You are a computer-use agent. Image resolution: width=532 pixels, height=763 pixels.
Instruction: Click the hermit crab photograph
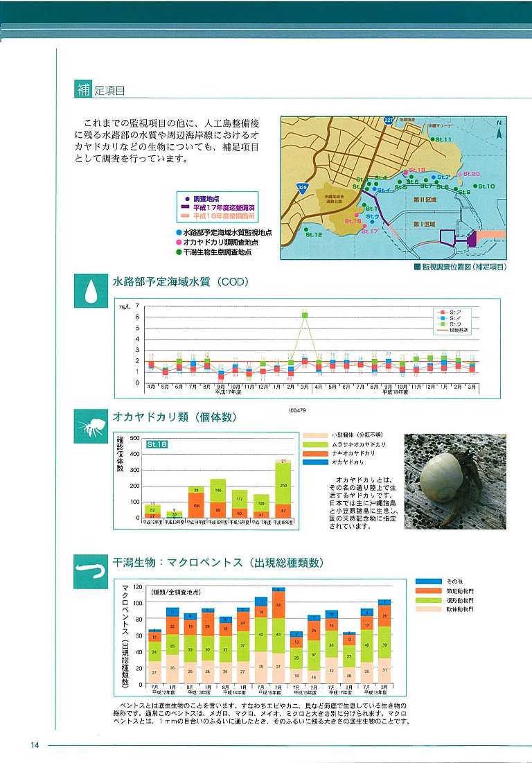455,481
